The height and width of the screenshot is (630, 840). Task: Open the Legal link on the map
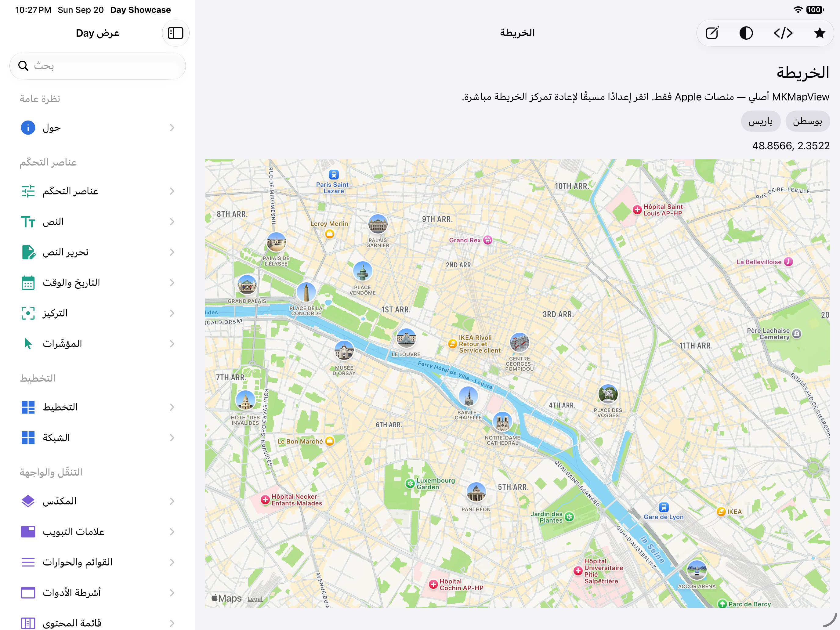(255, 599)
